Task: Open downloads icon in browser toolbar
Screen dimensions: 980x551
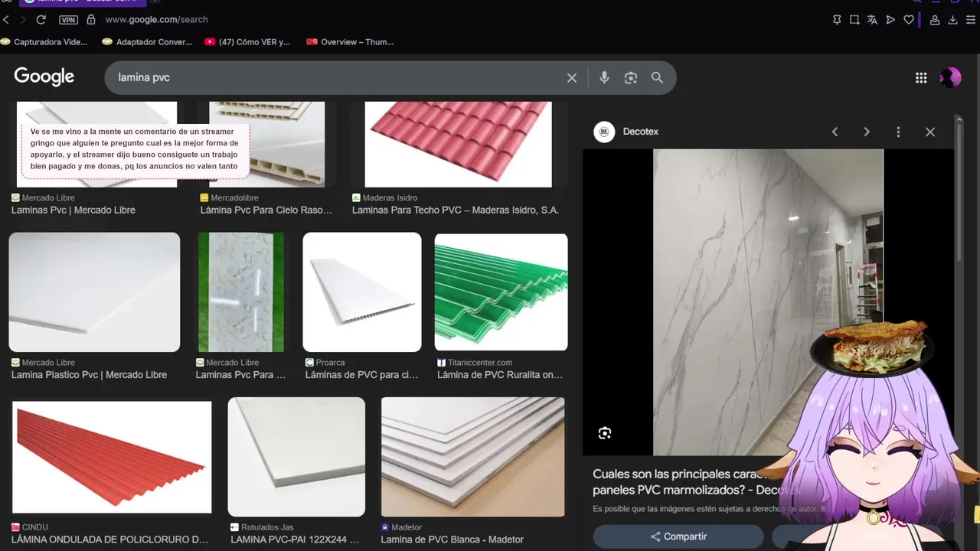Action: (x=953, y=20)
